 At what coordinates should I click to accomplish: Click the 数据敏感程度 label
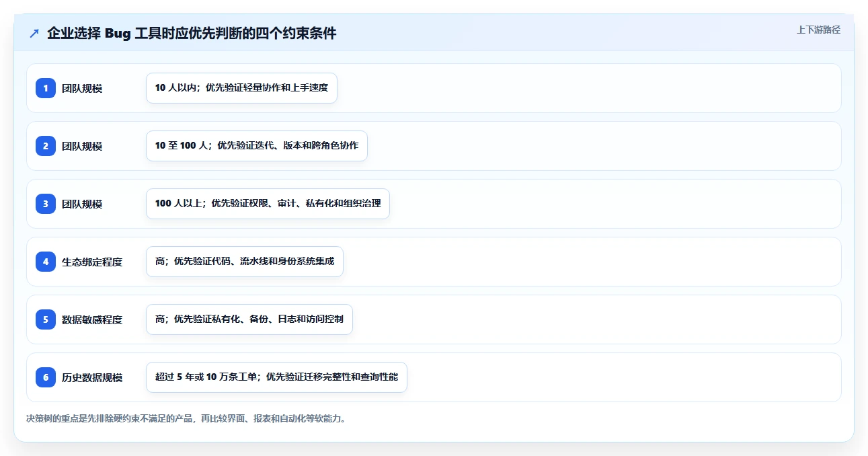pos(92,319)
